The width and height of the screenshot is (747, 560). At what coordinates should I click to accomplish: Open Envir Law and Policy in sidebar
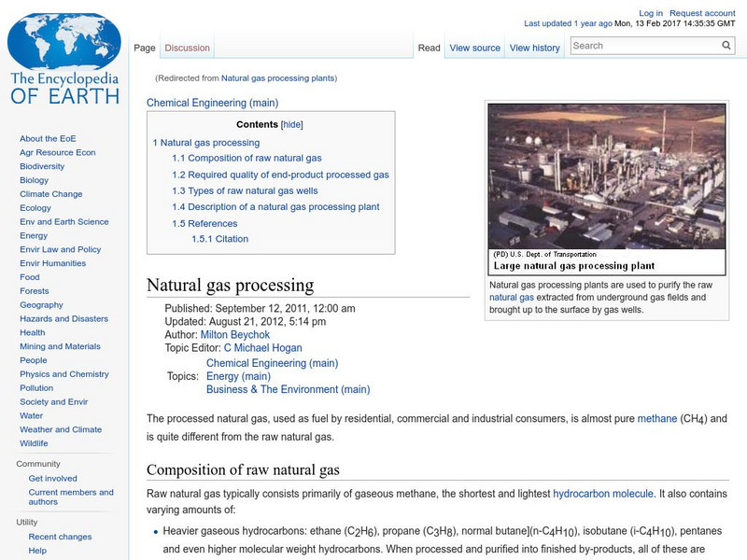click(x=60, y=249)
